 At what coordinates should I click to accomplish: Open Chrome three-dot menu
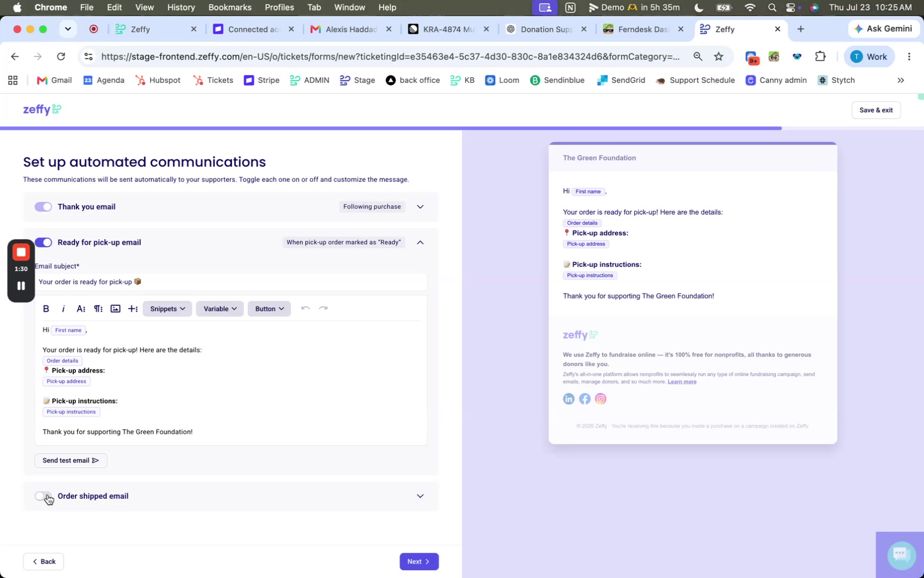(909, 57)
